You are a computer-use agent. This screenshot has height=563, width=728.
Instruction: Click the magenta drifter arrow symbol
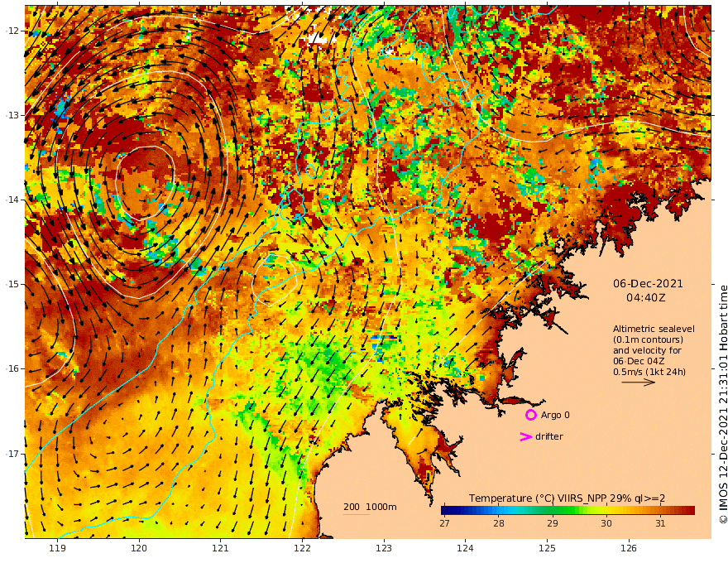tap(525, 436)
